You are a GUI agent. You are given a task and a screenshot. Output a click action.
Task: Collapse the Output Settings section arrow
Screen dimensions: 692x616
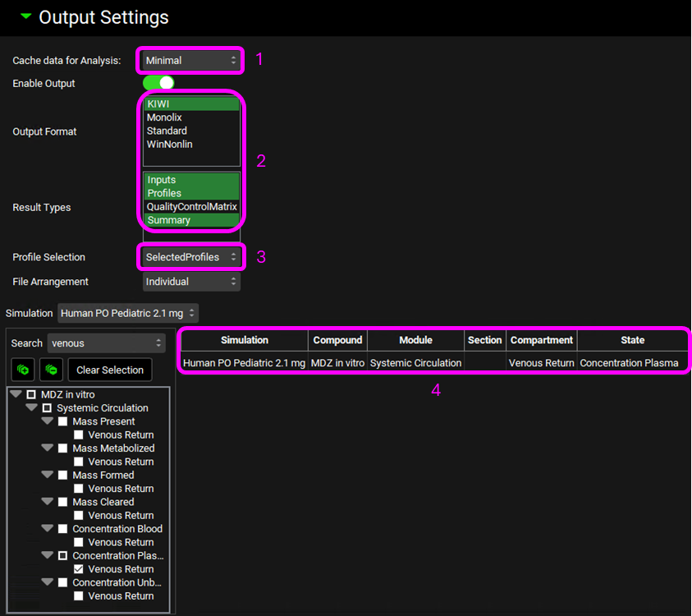[x=27, y=16]
